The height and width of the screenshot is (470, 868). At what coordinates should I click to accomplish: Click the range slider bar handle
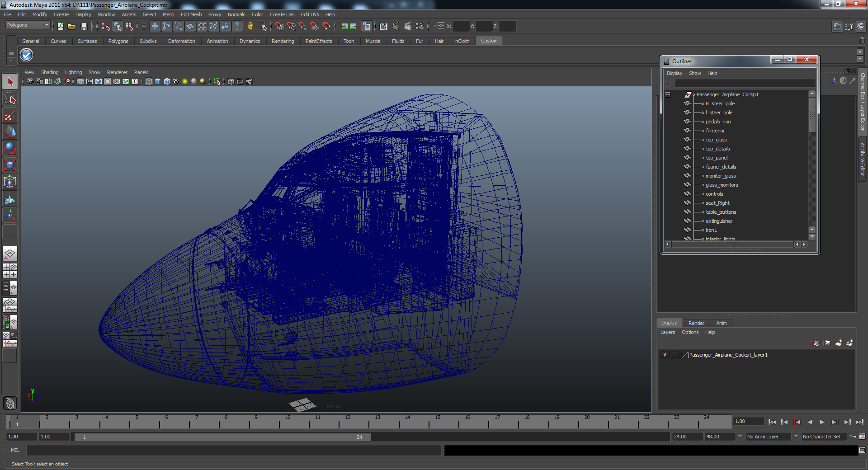[x=223, y=437]
